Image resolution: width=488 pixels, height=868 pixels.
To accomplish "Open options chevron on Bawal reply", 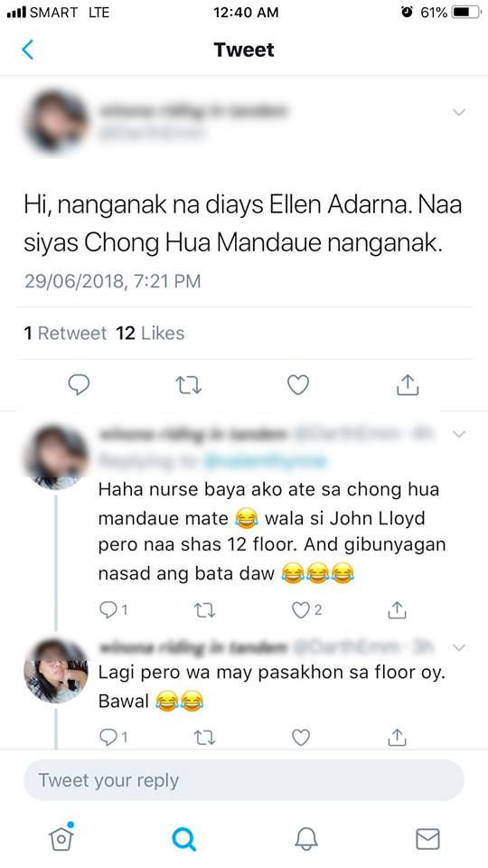I will [459, 647].
